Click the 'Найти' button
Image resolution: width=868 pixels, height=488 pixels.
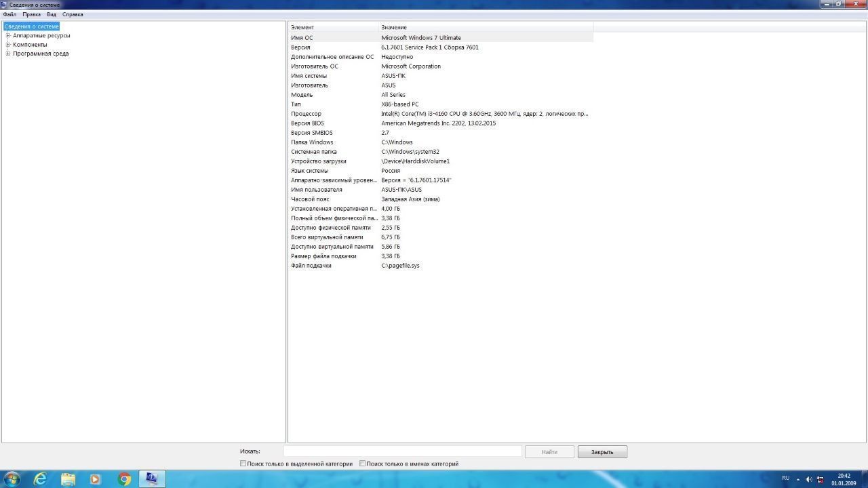[549, 452]
